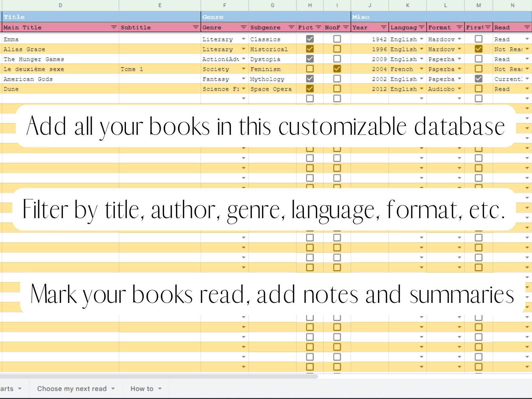Uncheck the Fict checkbox for Alias Grace
The width and height of the screenshot is (532, 399).
coord(310,49)
